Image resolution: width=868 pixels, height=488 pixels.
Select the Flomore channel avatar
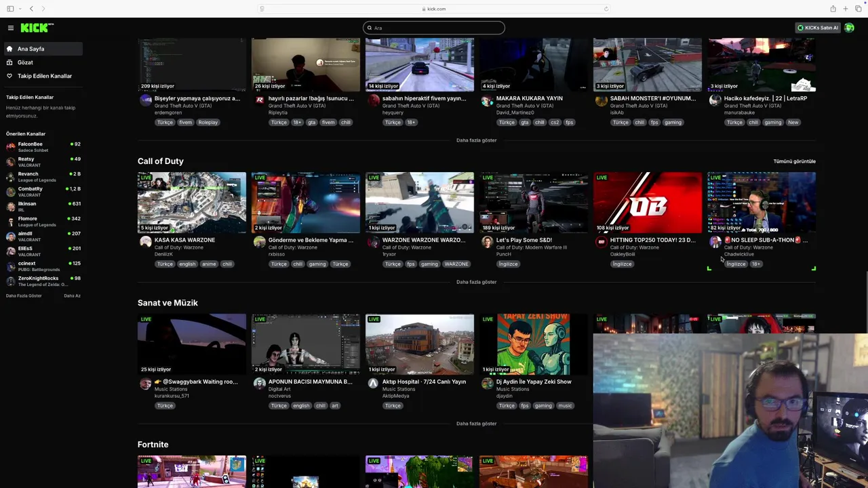coord(10,221)
